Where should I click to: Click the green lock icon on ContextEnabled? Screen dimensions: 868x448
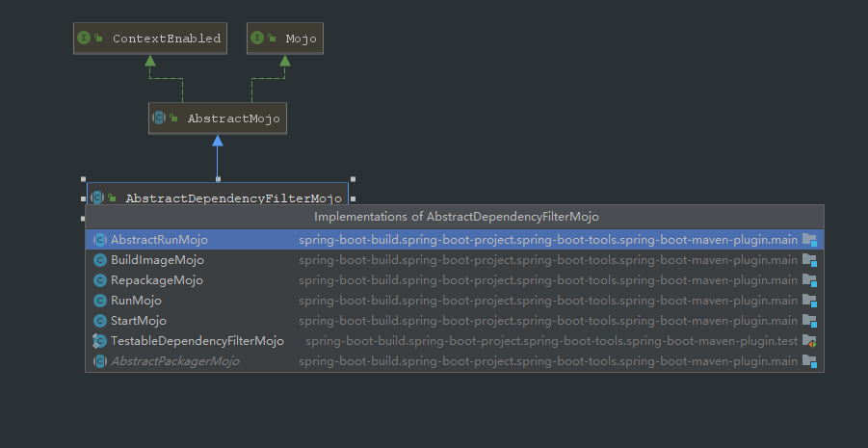click(x=98, y=39)
